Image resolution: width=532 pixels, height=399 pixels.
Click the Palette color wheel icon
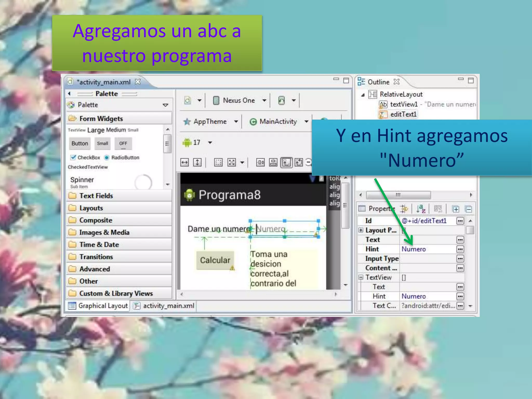tap(71, 105)
